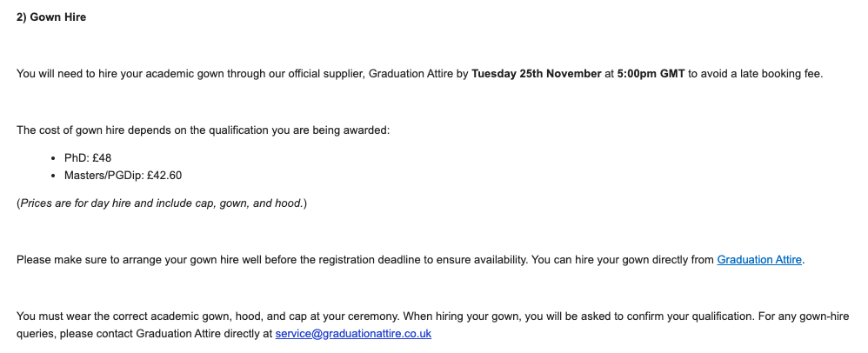Click the bullet dot before PhD
The width and height of the screenshot is (868, 353).
55,158
